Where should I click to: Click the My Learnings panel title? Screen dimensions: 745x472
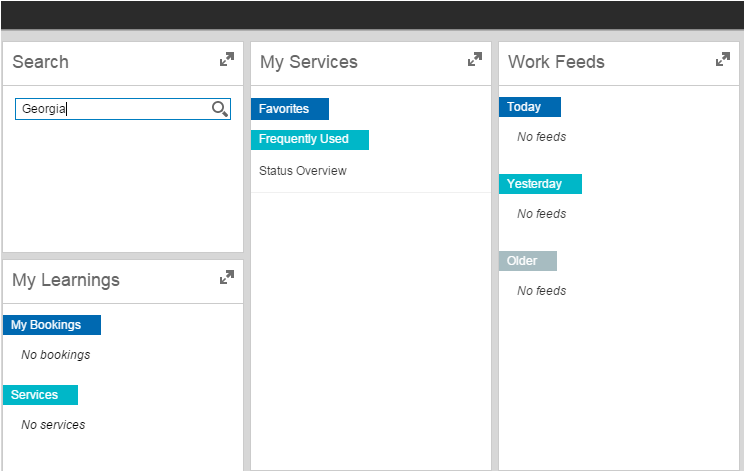pos(66,280)
